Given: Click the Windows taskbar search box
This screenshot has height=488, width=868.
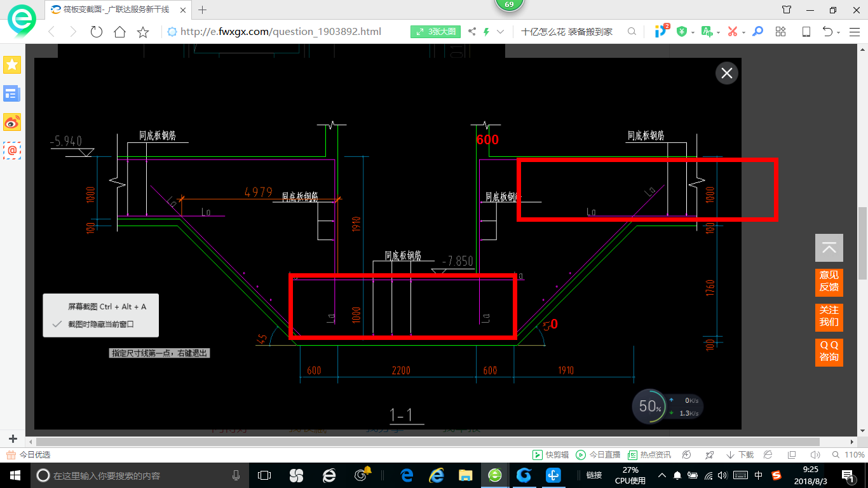Looking at the screenshot, I should click(140, 475).
